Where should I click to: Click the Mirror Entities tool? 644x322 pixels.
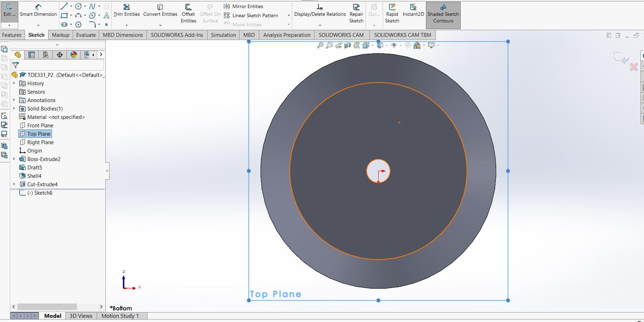(243, 6)
